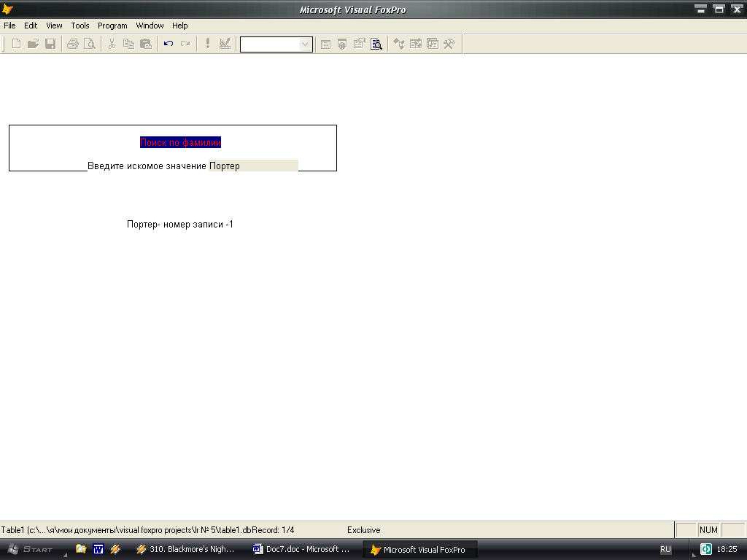
Task: Open the Document View magnifier icon
Action: (x=376, y=44)
